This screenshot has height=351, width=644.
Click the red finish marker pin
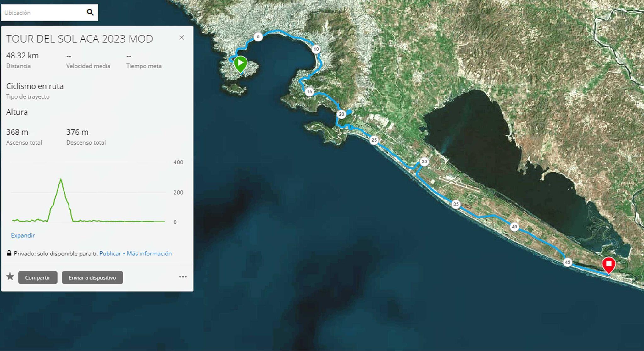click(x=608, y=265)
